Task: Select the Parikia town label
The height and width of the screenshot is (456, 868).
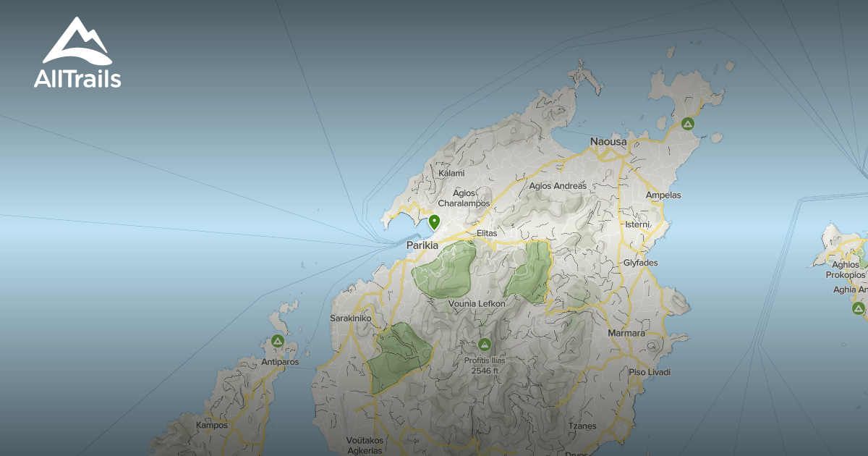Action: pyautogui.click(x=422, y=246)
